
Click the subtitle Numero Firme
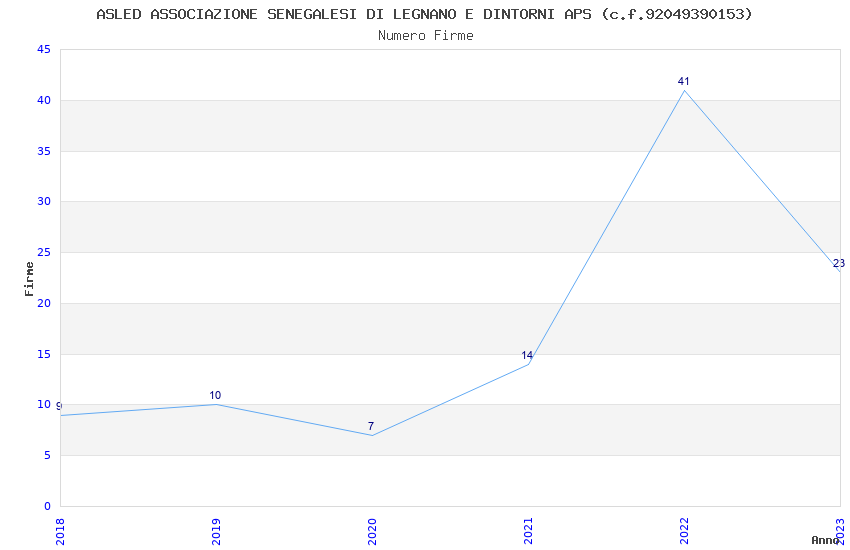(426, 36)
